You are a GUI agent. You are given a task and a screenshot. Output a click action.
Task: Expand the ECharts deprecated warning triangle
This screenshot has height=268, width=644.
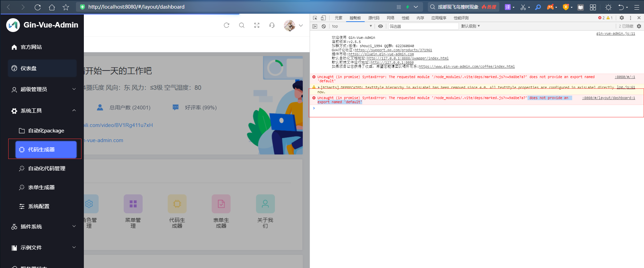coord(319,87)
